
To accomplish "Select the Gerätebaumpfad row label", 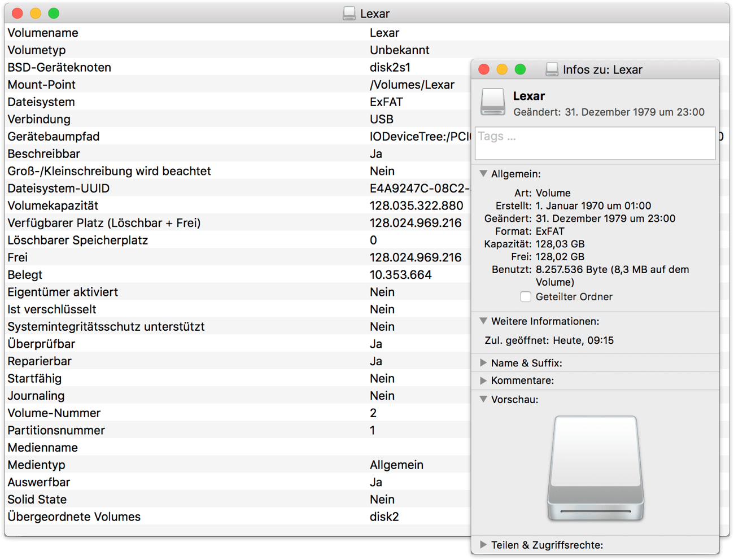I will point(54,137).
